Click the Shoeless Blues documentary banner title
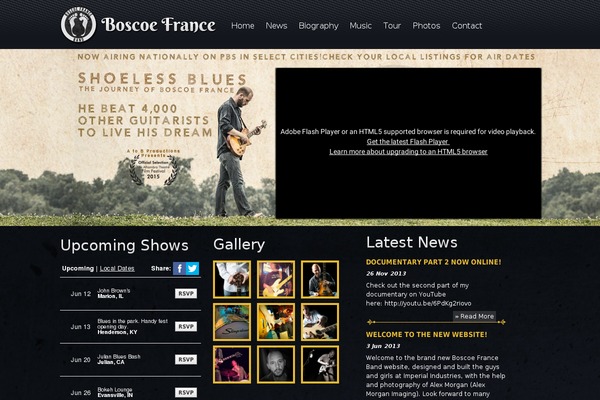 [x=162, y=79]
